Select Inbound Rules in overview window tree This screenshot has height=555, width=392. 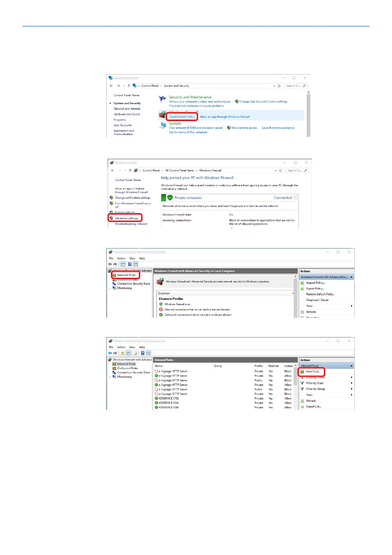point(126,275)
